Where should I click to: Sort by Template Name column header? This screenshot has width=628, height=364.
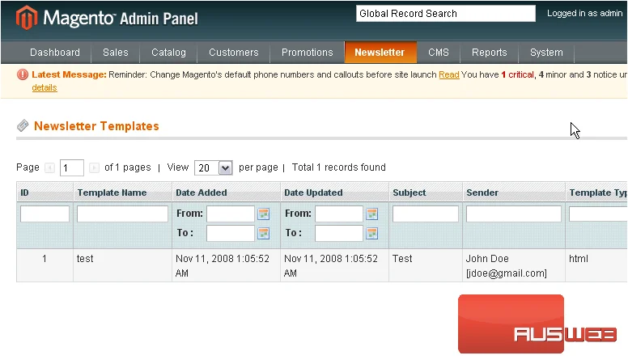(x=112, y=193)
